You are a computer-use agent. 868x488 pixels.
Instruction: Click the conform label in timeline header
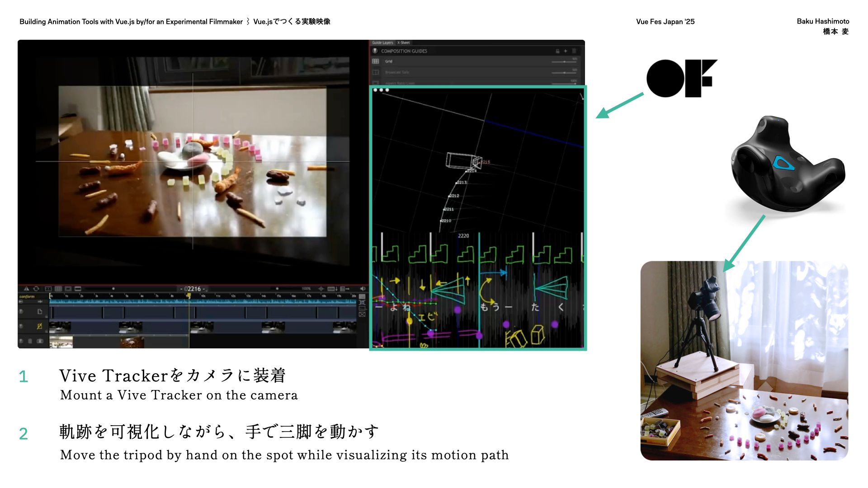pyautogui.click(x=27, y=297)
